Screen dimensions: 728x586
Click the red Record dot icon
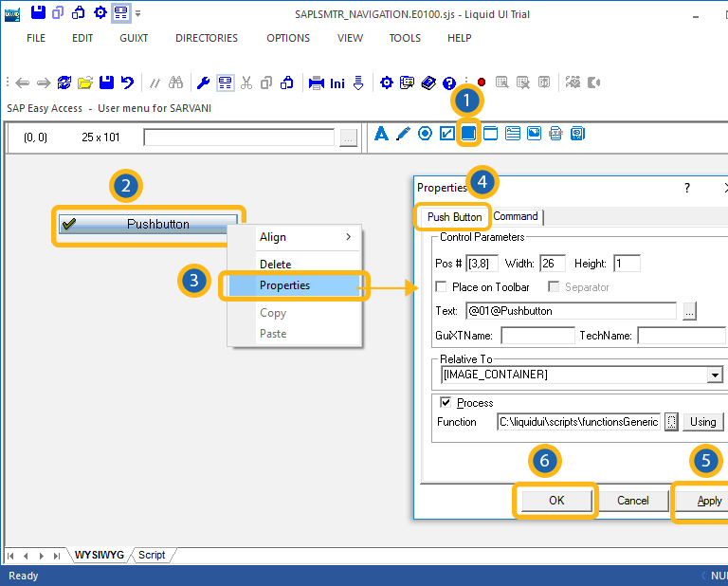pos(482,82)
